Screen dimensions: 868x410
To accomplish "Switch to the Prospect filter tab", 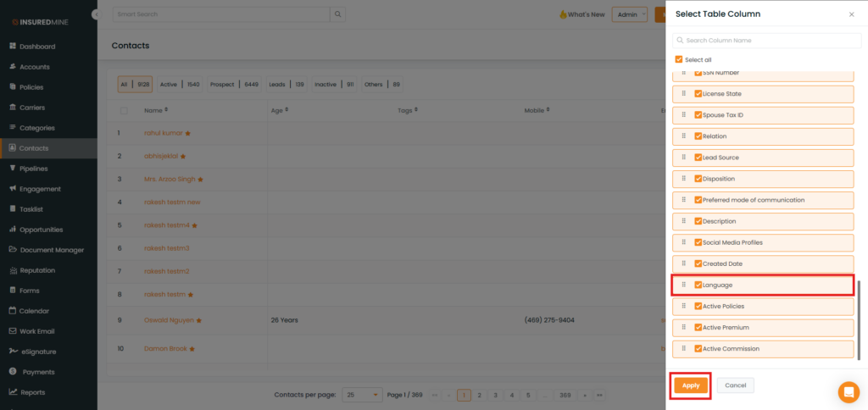I will [x=223, y=84].
